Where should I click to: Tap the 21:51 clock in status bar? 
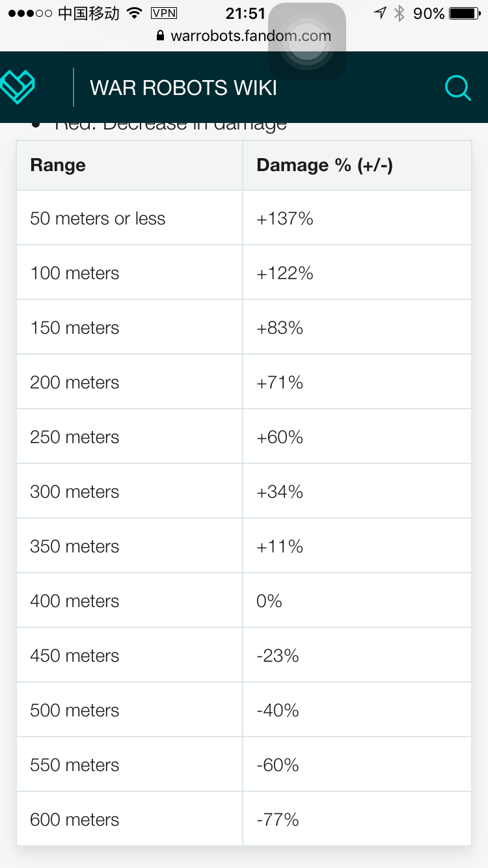click(x=245, y=13)
